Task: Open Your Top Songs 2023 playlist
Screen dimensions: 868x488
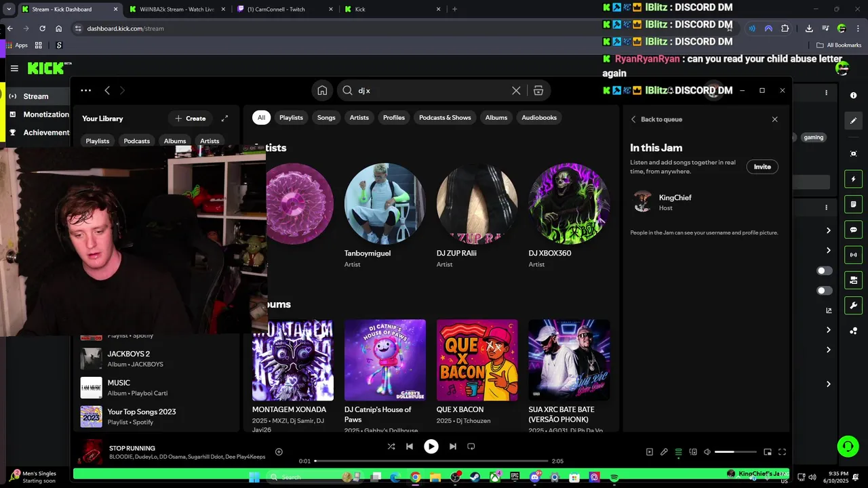Action: [157, 416]
